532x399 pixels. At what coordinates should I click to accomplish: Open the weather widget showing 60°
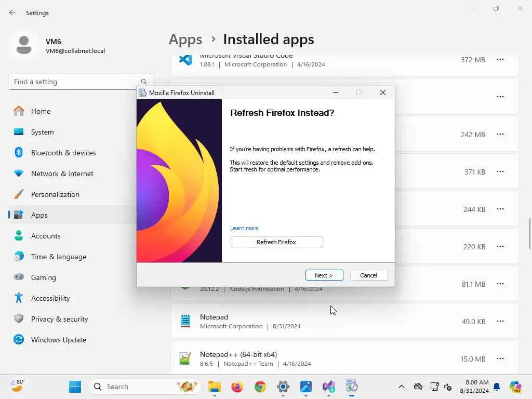coord(18,386)
